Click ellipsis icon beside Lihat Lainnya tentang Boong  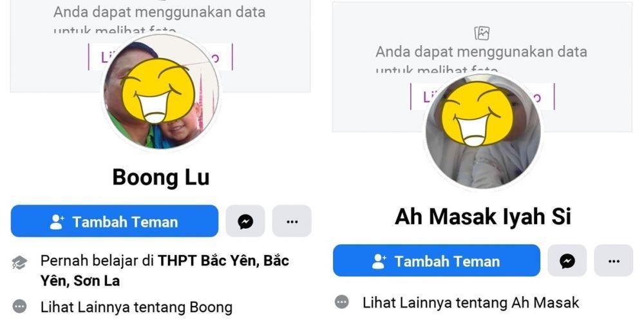[19, 307]
